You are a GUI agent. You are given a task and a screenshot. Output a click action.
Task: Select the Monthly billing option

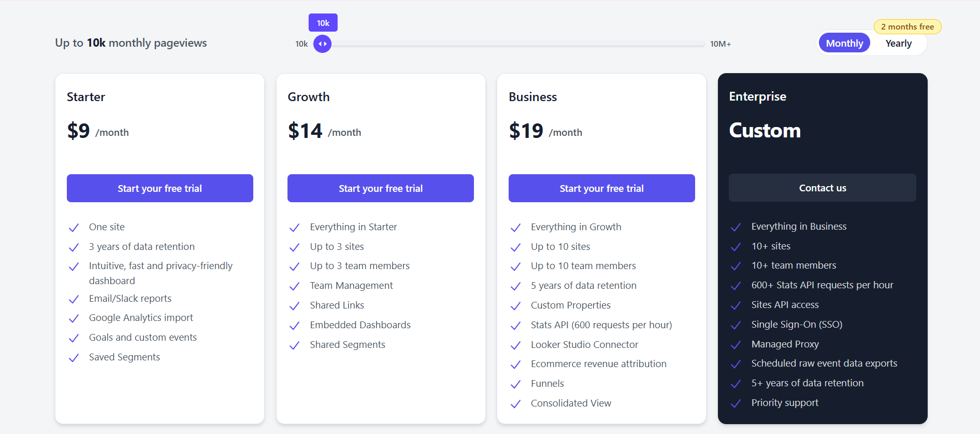click(x=844, y=43)
